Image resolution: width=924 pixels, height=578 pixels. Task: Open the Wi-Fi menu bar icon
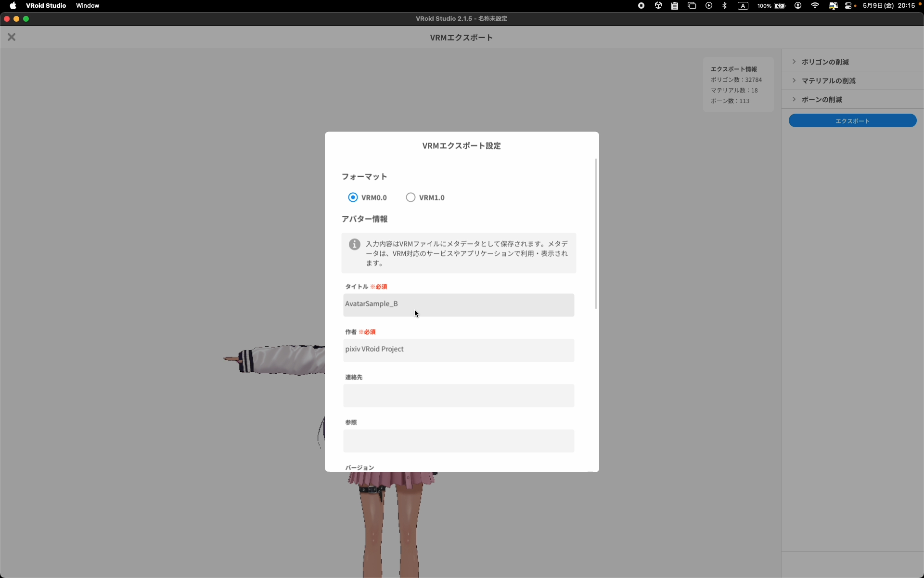815,6
